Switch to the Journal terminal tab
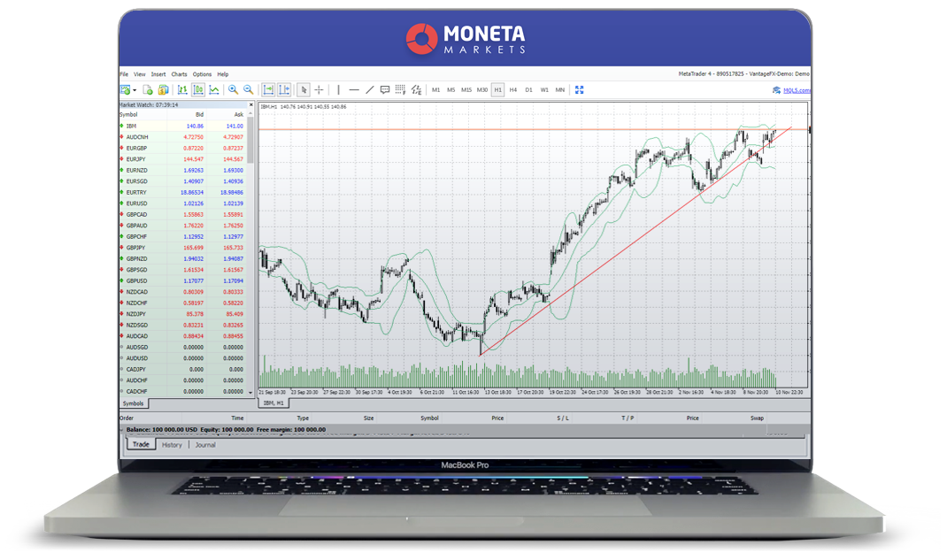Viewport: 947px width, 560px height. [x=205, y=445]
